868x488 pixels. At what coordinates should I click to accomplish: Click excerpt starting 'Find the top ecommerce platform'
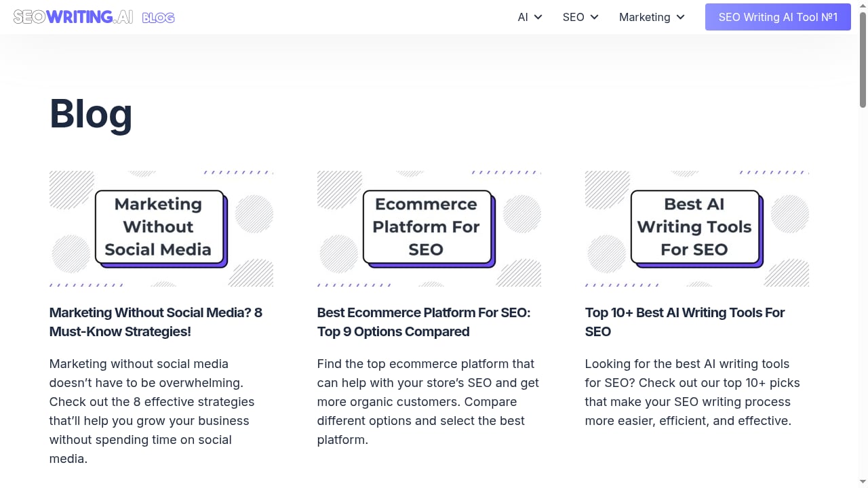(428, 402)
